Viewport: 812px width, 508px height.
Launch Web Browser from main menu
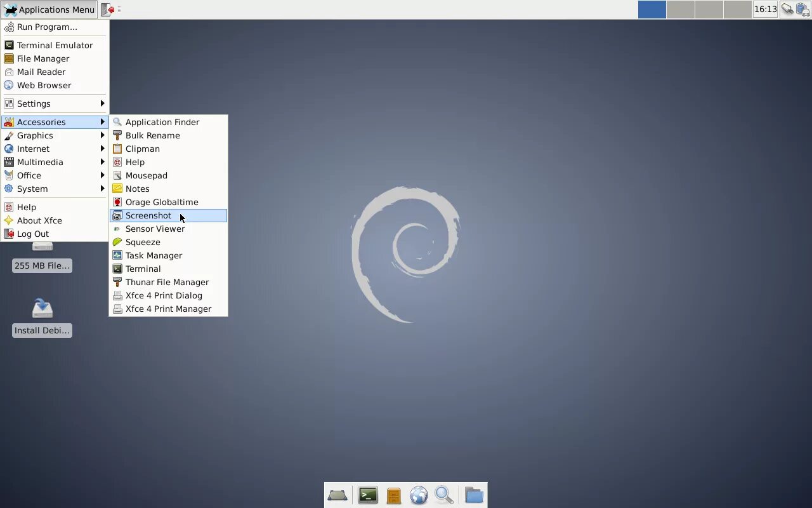click(x=55, y=85)
